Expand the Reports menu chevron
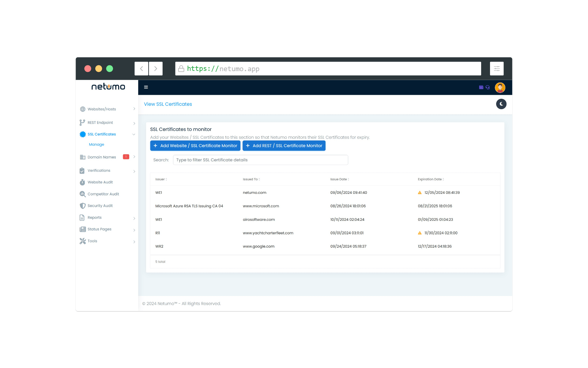588x368 pixels. (x=134, y=218)
